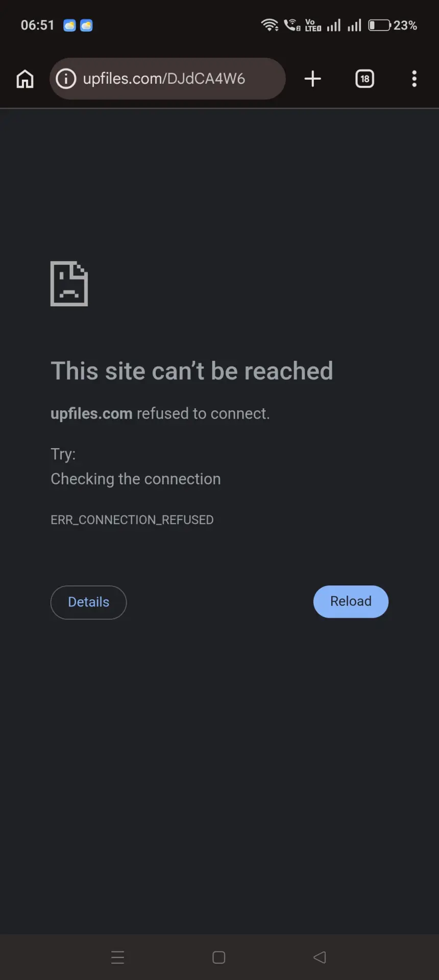This screenshot has width=439, height=980.
Task: Select the upfiles.com address bar
Action: pos(167,79)
